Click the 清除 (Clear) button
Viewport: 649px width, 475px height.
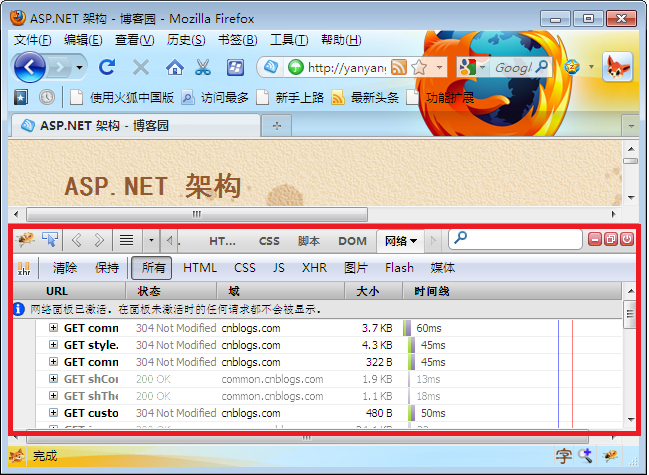tap(65, 268)
